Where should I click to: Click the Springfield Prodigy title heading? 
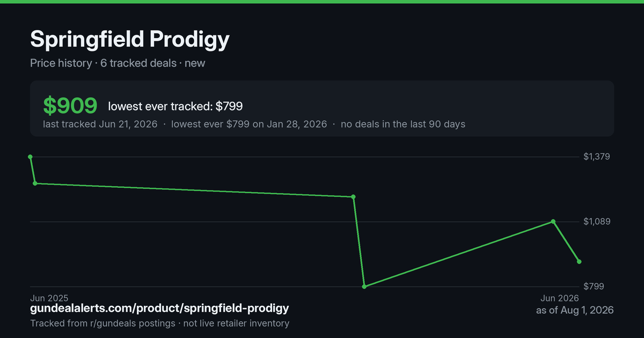(x=130, y=39)
